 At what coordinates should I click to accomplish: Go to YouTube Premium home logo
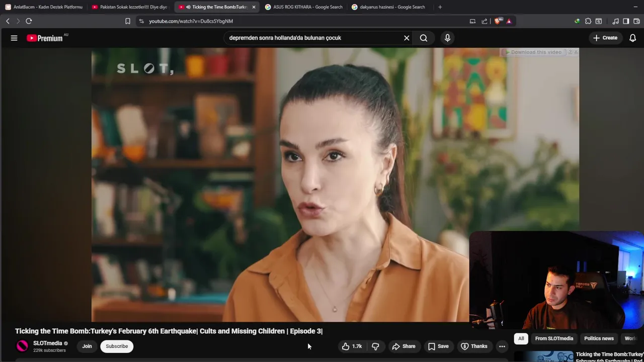pos(45,38)
